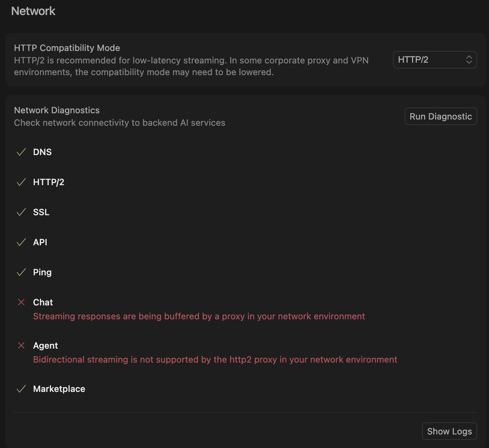Click the red X beside Agent
The height and width of the screenshot is (448, 489).
[x=21, y=345]
